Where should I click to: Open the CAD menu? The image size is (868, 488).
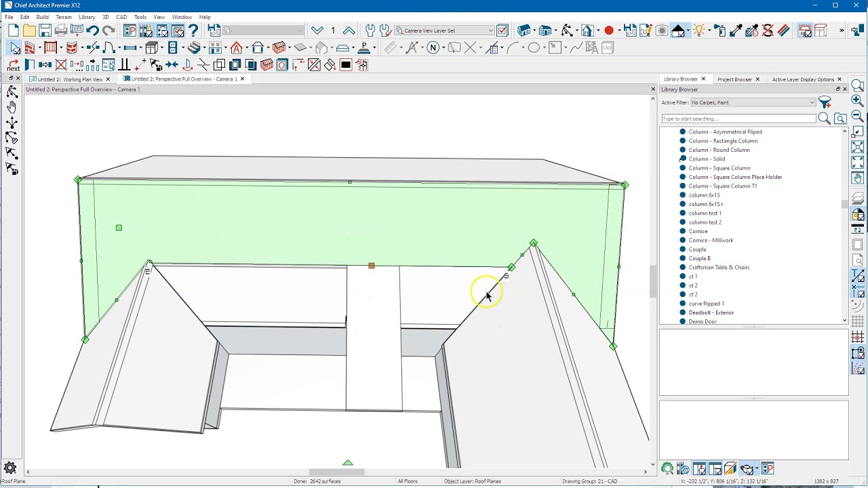(121, 17)
